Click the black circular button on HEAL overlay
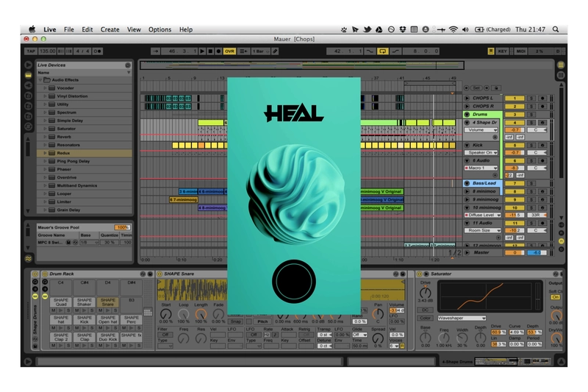588x392 pixels. (x=293, y=282)
